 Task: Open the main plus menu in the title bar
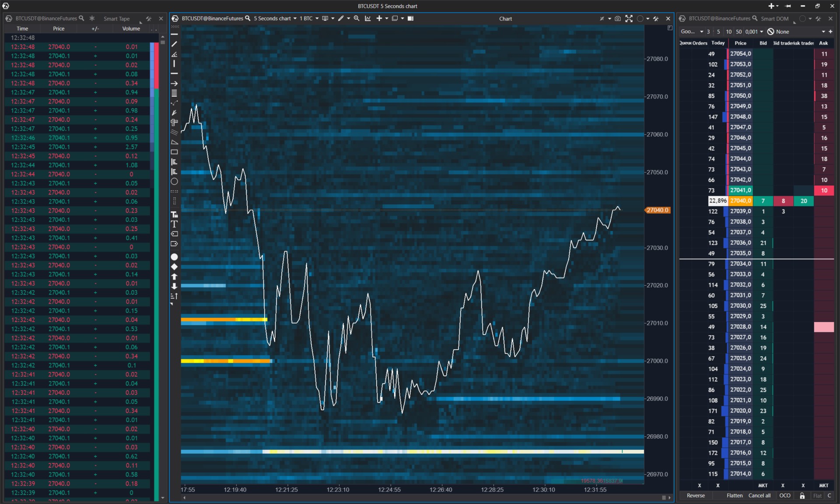coord(771,6)
